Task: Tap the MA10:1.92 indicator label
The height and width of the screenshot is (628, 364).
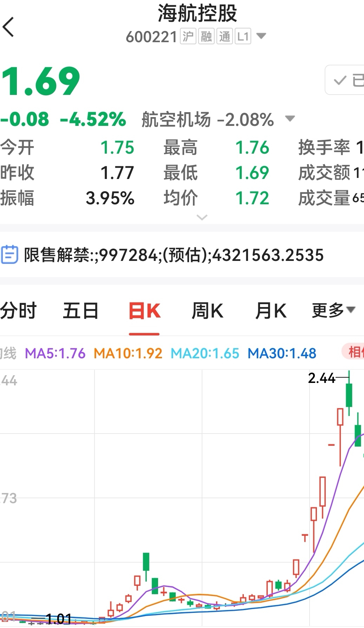Action: [x=128, y=353]
